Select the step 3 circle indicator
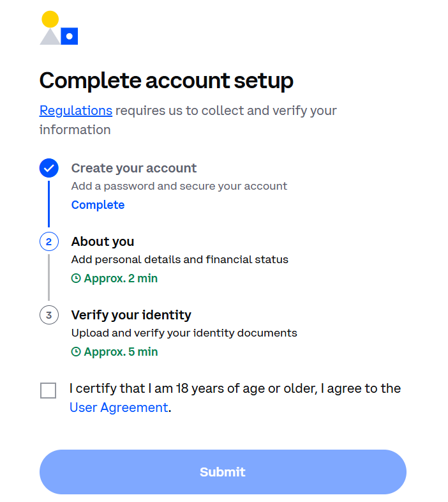Screen dimensions: 448x502 [x=49, y=315]
